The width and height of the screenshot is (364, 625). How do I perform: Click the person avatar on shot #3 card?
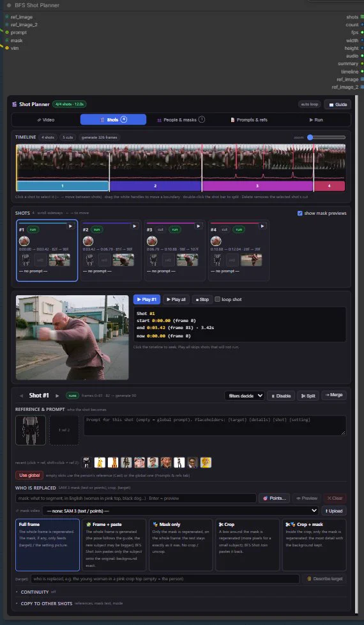(152, 241)
